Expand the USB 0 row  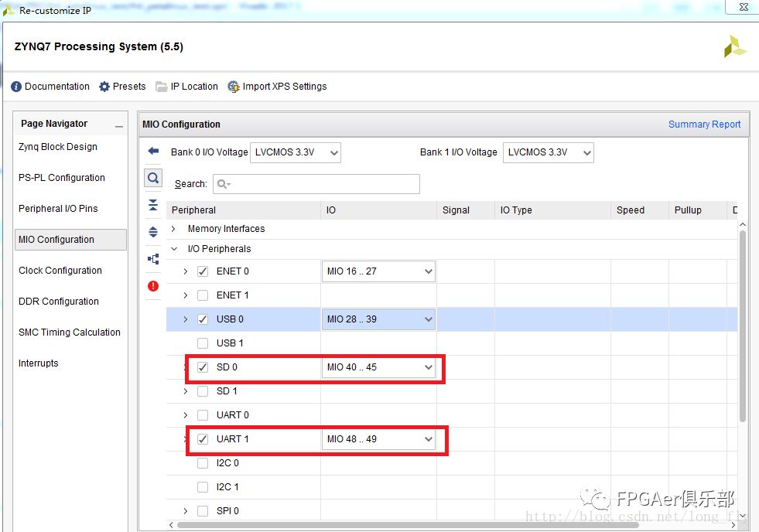pos(186,319)
